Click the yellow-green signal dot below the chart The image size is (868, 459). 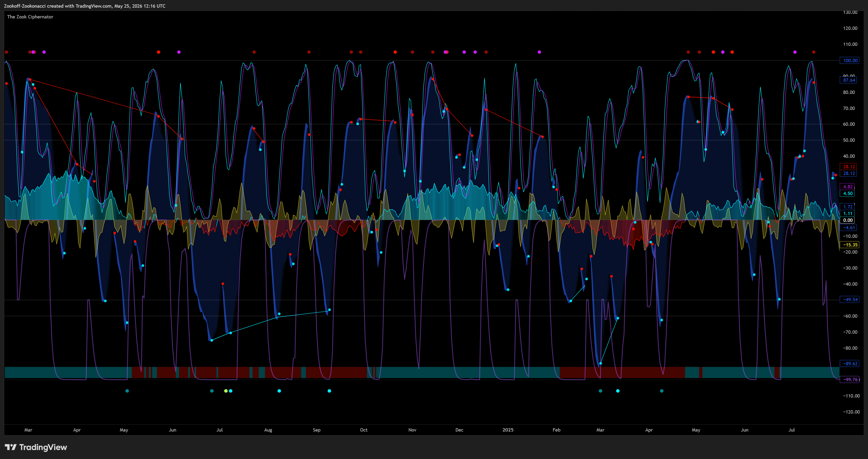coord(226,391)
